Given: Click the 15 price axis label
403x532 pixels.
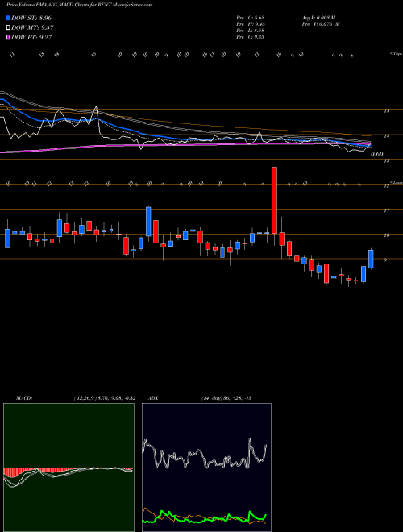Looking at the screenshot, I should pos(386,111).
